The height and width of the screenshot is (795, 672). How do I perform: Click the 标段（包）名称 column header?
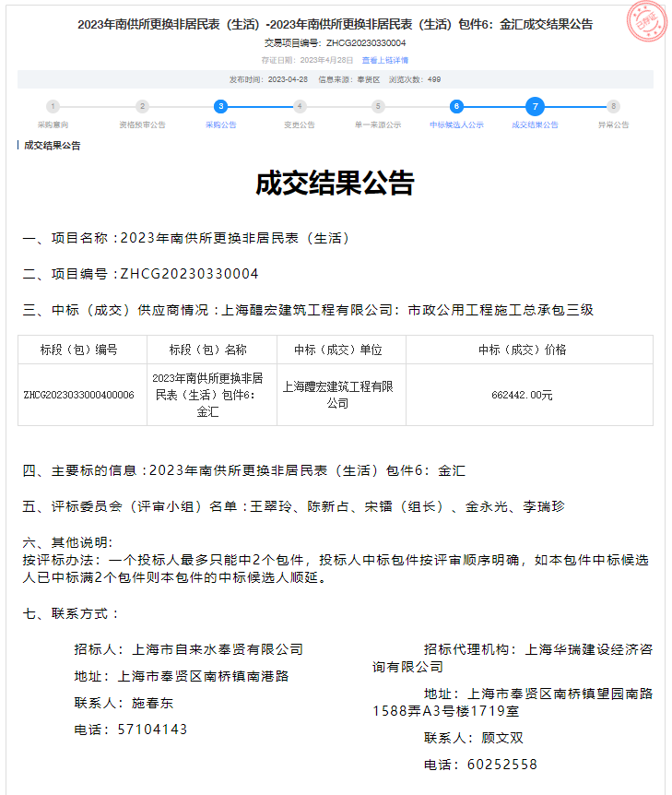pyautogui.click(x=208, y=350)
